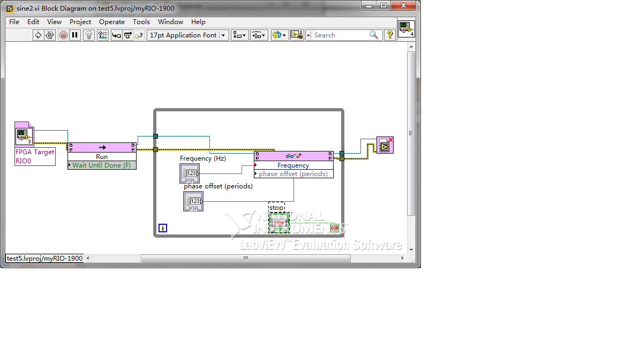Click vertical scrollbar down arrow
The width and height of the screenshot is (640, 364).
point(411,249)
